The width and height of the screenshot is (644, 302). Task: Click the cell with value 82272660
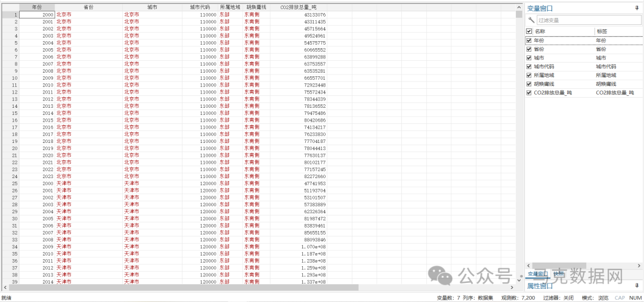click(299, 176)
